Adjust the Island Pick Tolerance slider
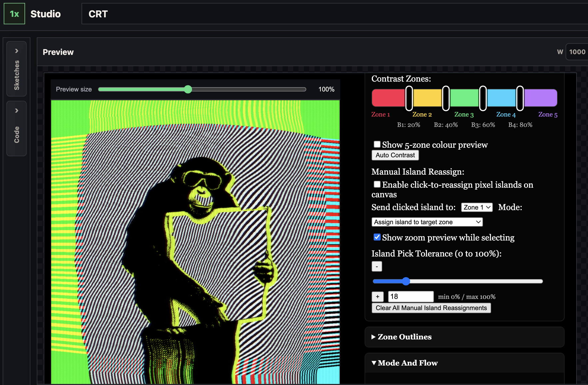The width and height of the screenshot is (588, 385). pos(406,281)
